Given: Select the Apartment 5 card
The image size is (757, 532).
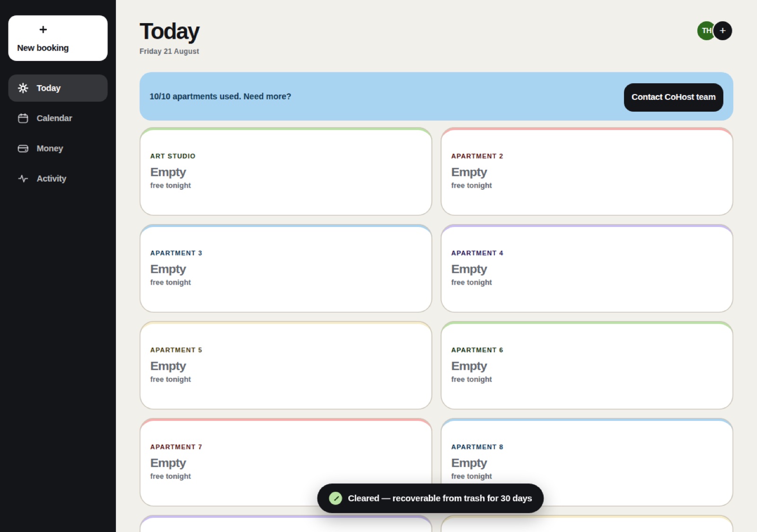Looking at the screenshot, I should [286, 366].
